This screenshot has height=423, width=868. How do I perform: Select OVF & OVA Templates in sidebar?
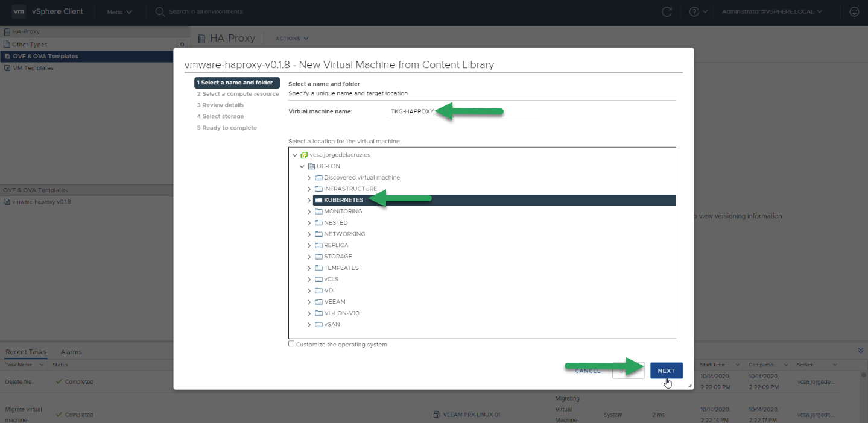pyautogui.click(x=45, y=56)
